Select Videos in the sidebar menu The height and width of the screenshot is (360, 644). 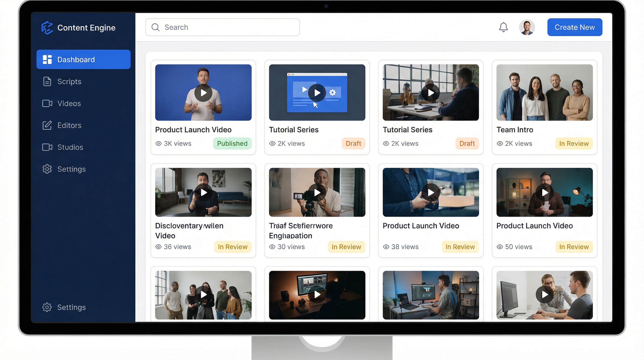click(69, 103)
